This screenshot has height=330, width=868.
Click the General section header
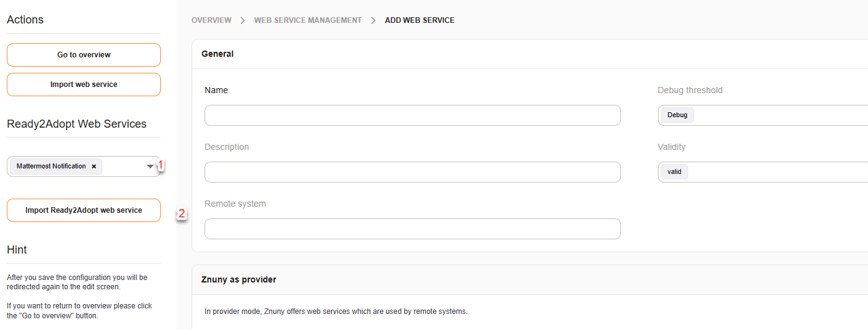tap(217, 54)
